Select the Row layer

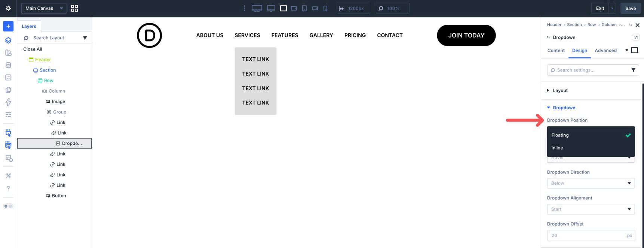point(49,80)
